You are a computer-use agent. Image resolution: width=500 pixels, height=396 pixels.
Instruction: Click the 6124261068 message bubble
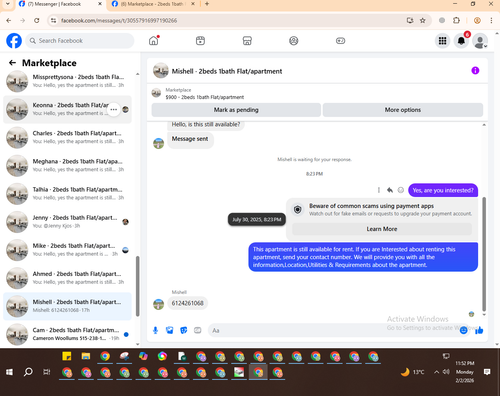tap(187, 303)
